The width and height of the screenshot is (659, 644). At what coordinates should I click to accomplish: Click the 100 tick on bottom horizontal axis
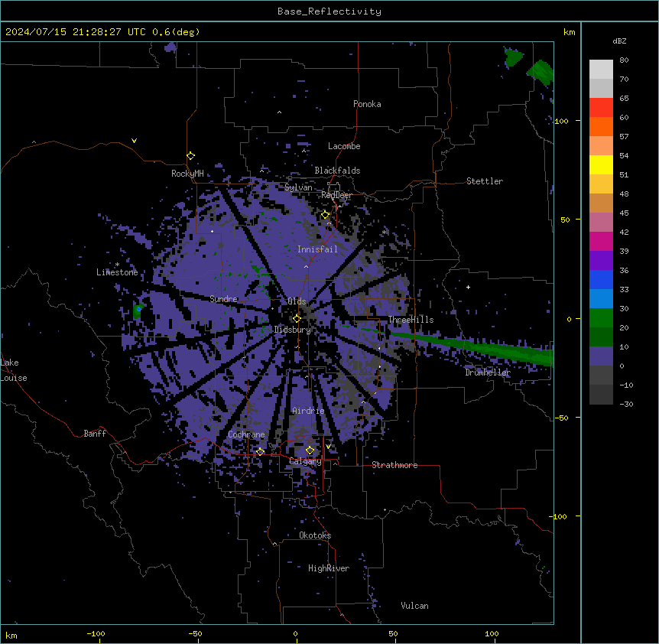pos(492,633)
